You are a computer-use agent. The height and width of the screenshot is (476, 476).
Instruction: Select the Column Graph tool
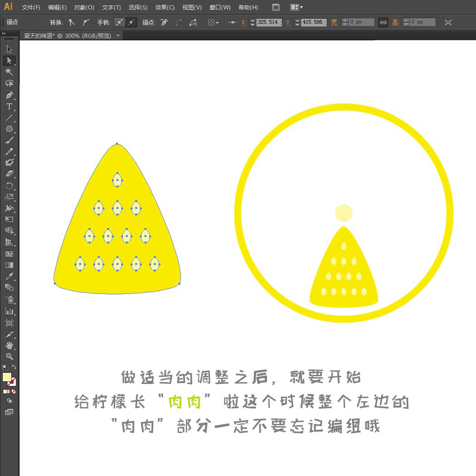(9, 311)
